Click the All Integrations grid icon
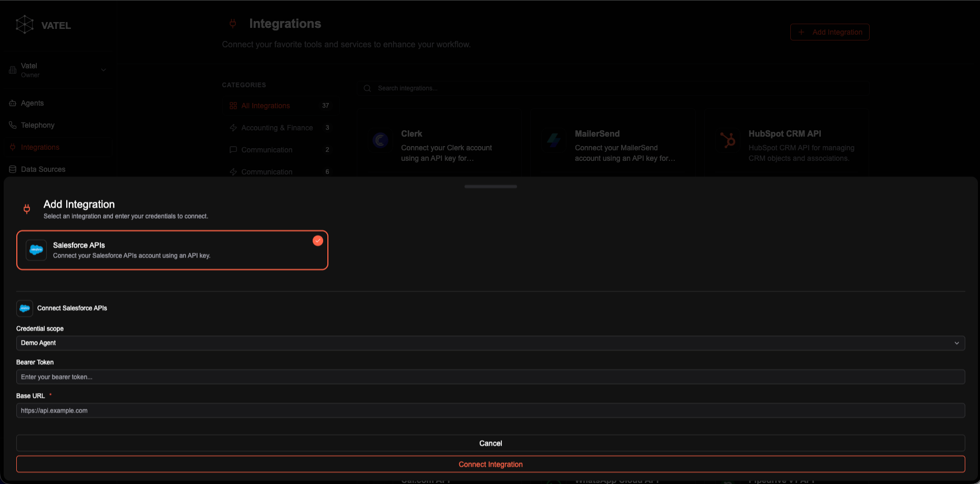 (233, 106)
